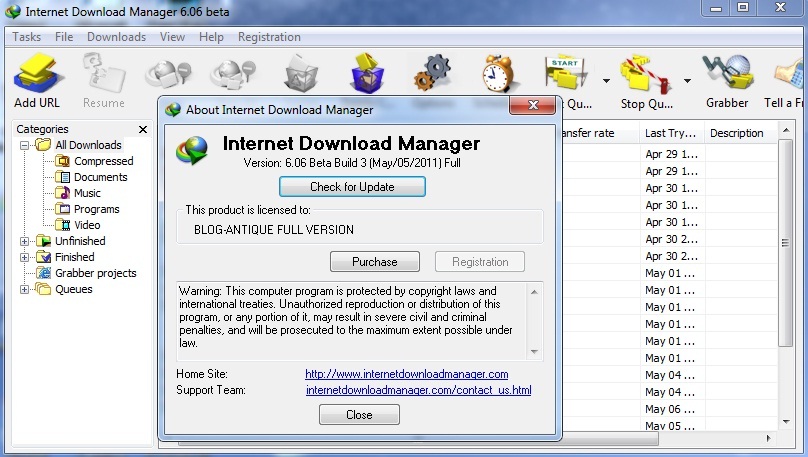Click the Transfer rate column header
808x457 pixels.
pyautogui.click(x=599, y=133)
